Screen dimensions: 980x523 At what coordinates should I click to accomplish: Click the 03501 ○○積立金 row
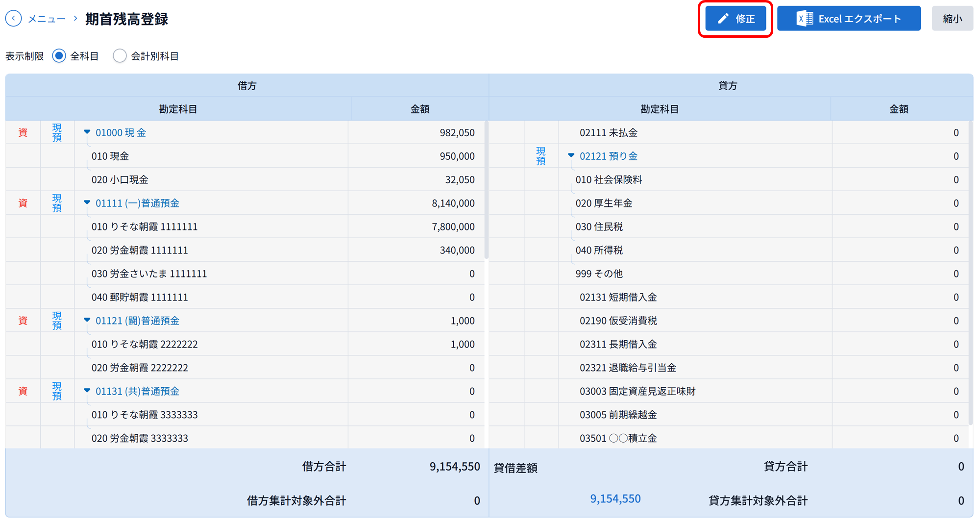pos(729,438)
